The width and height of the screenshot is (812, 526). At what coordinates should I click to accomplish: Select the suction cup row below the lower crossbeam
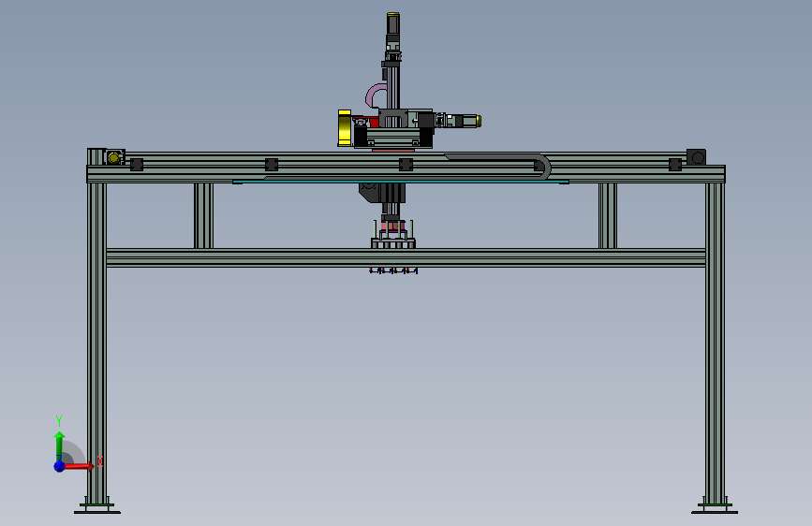coord(393,270)
